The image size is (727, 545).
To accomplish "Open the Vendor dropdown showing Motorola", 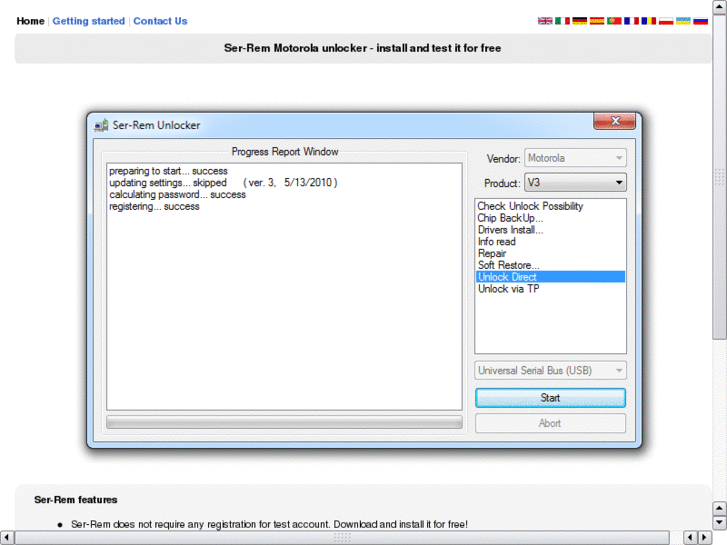I will point(575,158).
